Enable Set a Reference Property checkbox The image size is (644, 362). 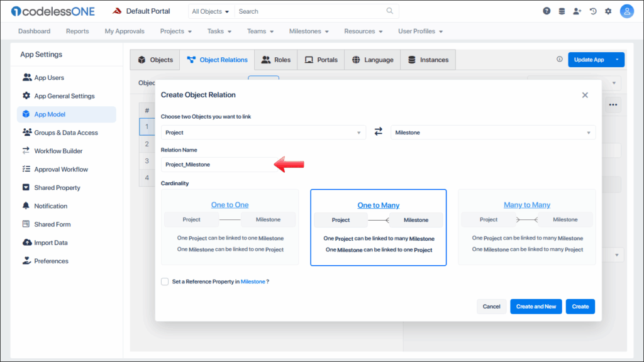point(165,282)
